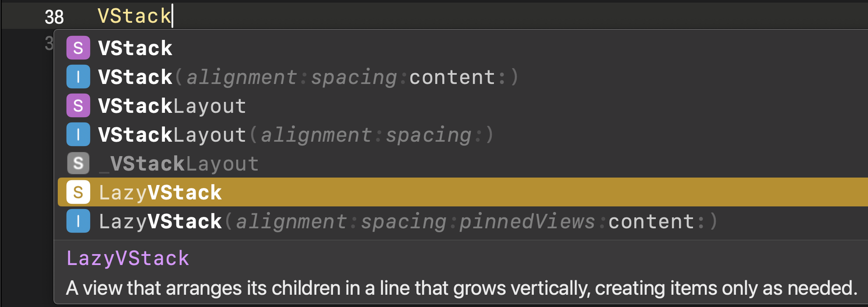The width and height of the screenshot is (868, 307).
Task: Click line number 38 in the gutter
Action: click(x=54, y=17)
